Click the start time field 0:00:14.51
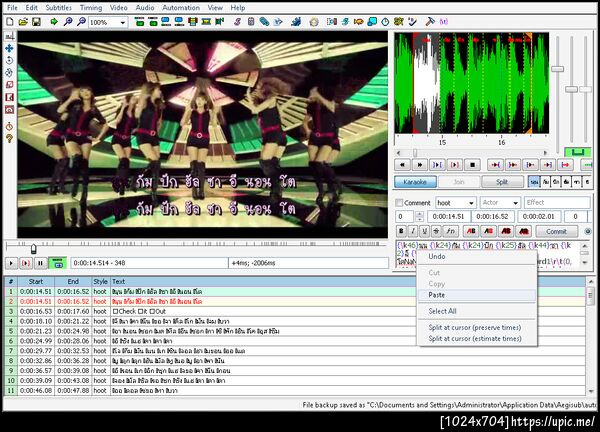Viewport: 600px width, 432px height. click(x=448, y=217)
